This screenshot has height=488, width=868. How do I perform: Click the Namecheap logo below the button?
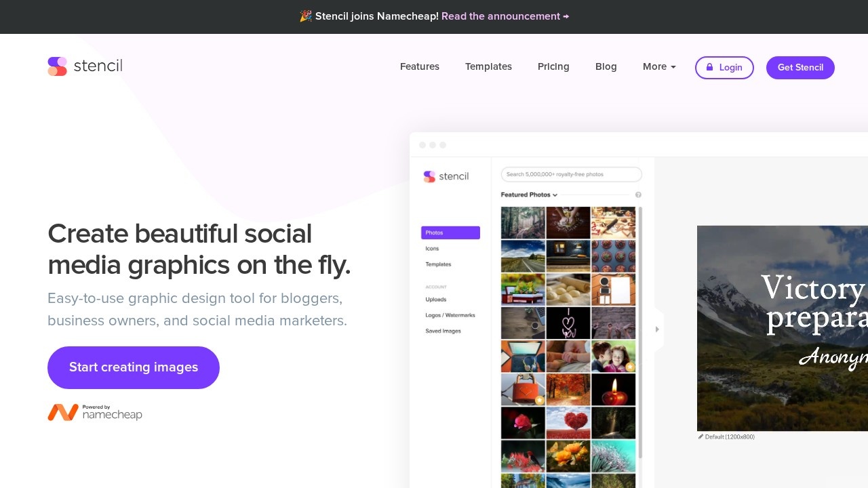coord(95,412)
